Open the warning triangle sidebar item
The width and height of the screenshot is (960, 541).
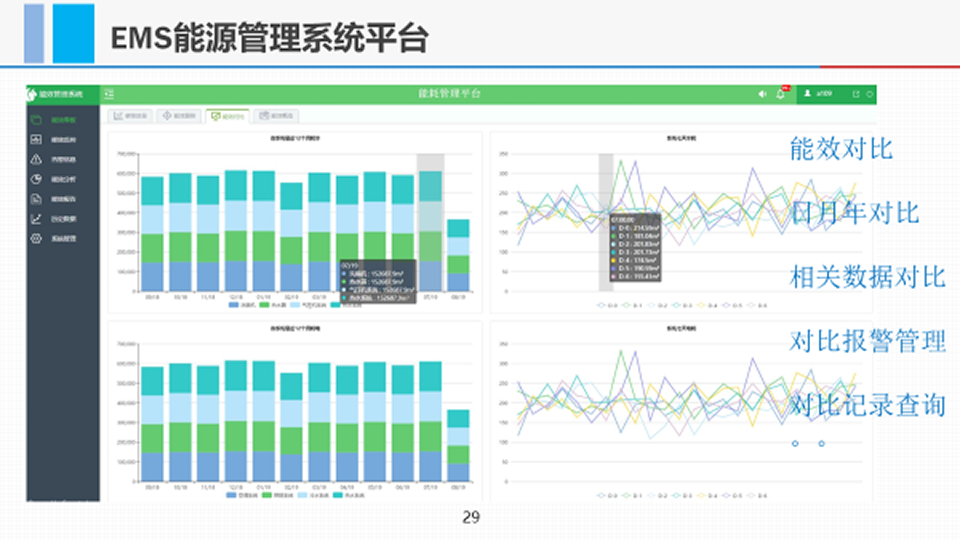point(37,159)
